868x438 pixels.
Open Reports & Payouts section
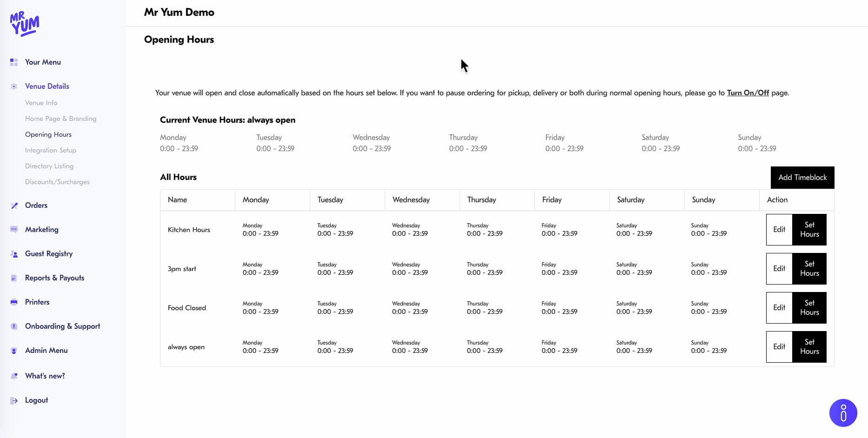tap(55, 278)
